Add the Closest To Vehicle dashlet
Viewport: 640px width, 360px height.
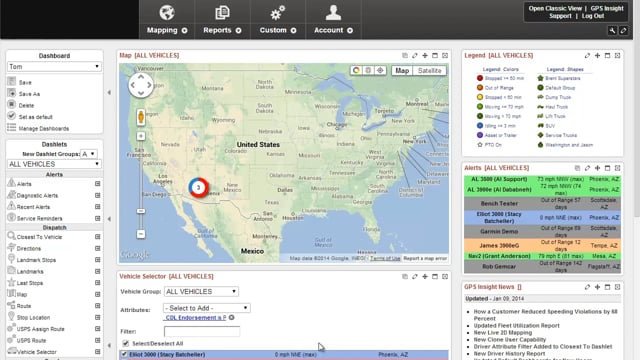[x=98, y=237]
